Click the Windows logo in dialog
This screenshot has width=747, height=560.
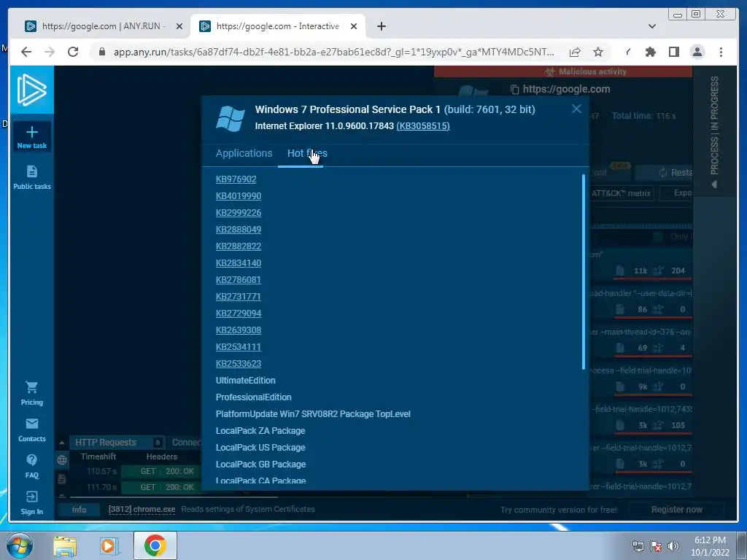(230, 119)
